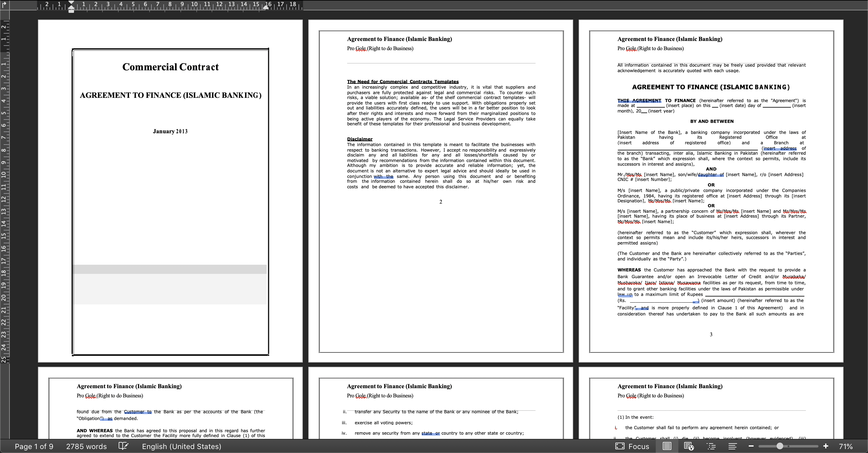868x453 pixels.
Task: Click 'transfer any Security' line on page 5
Action: click(x=436, y=411)
